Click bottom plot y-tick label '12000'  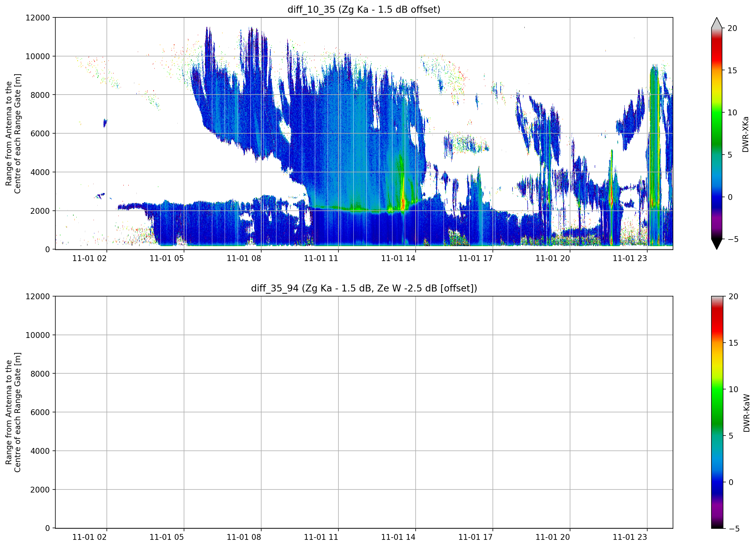(x=38, y=296)
